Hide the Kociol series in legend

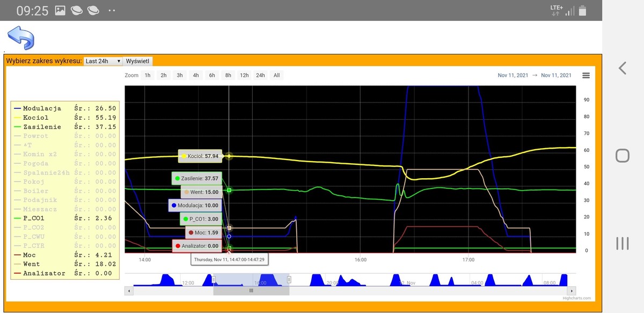(x=35, y=118)
